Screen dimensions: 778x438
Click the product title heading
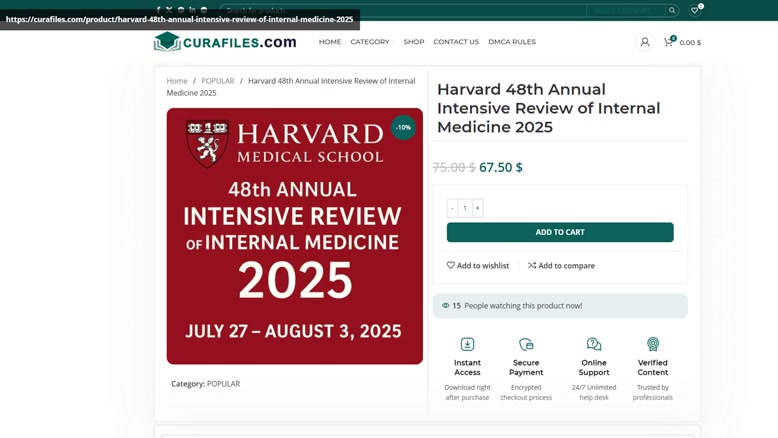(x=548, y=108)
